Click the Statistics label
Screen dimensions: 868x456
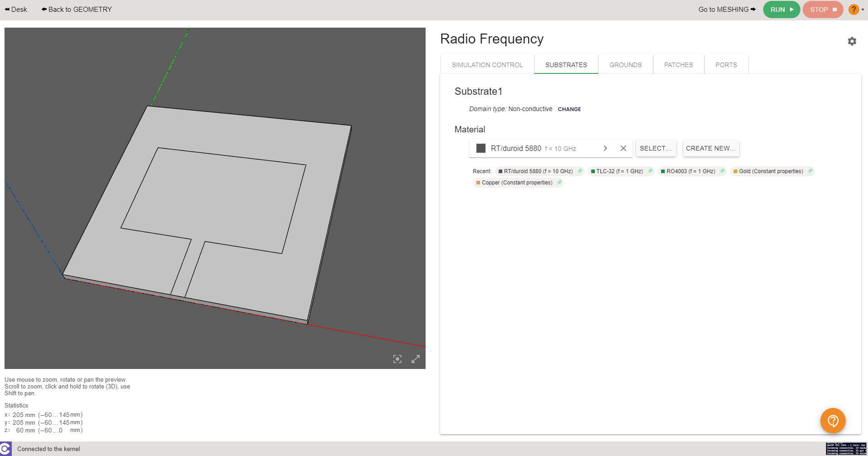coord(16,406)
